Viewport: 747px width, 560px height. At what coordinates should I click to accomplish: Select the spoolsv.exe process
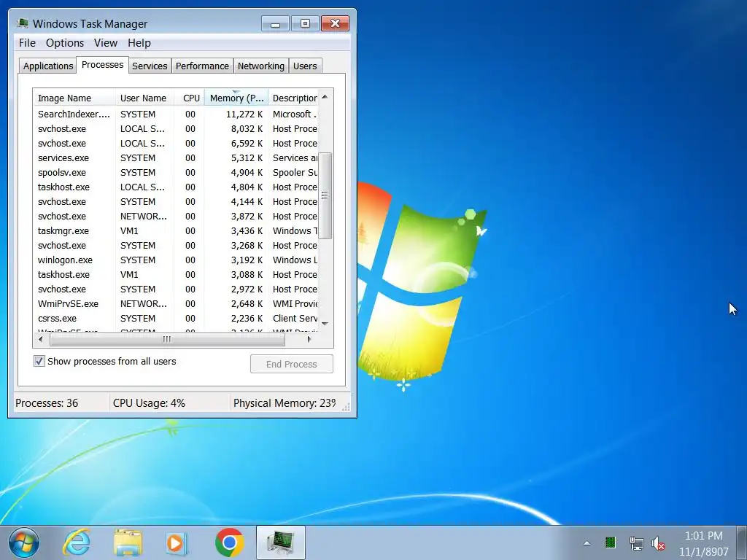tap(175, 172)
